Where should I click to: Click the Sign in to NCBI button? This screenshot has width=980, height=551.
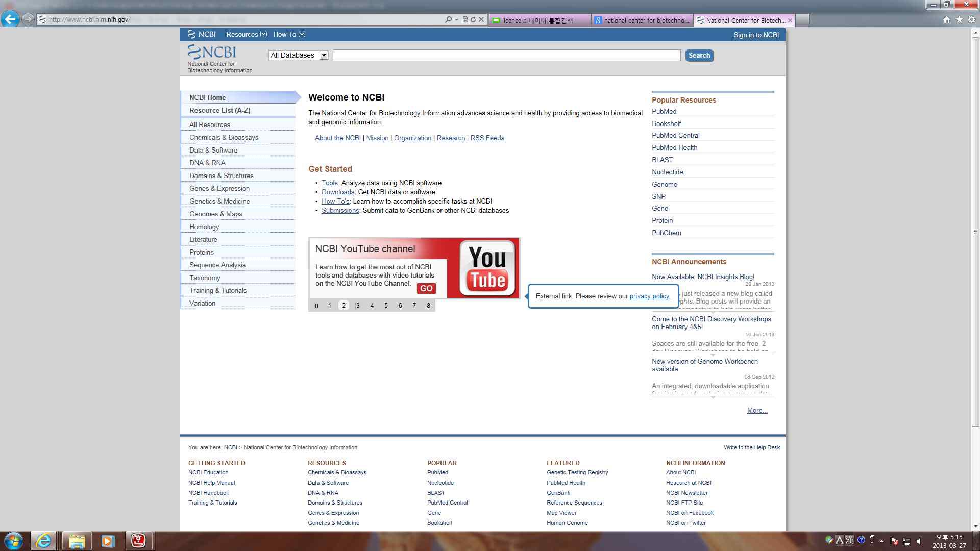point(756,35)
